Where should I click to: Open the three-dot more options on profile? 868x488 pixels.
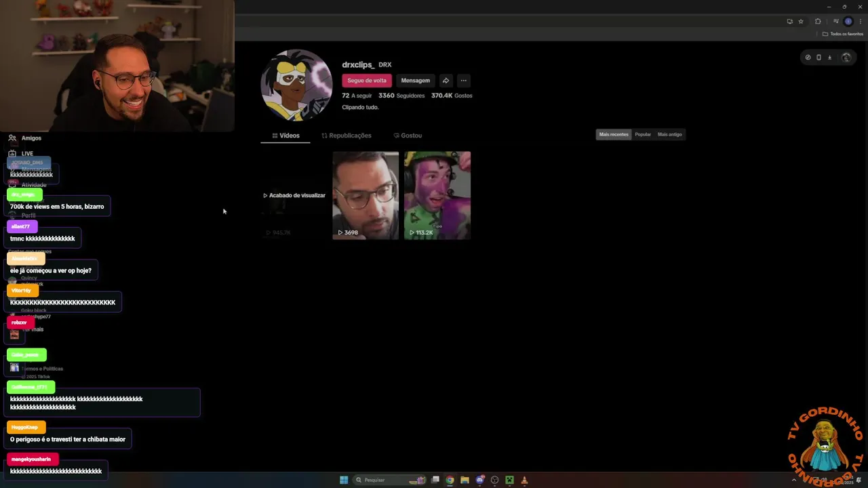464,80
